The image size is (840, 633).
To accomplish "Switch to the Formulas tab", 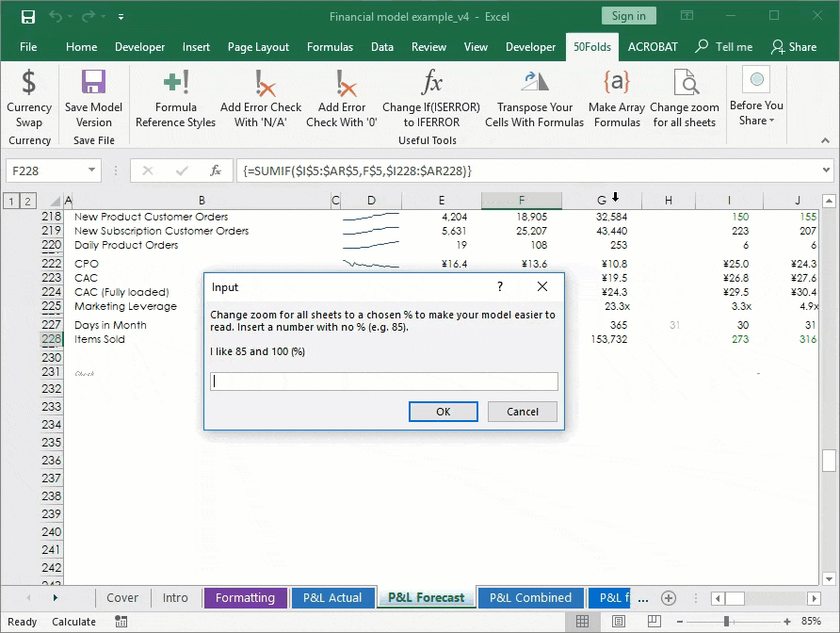I will pos(330,47).
